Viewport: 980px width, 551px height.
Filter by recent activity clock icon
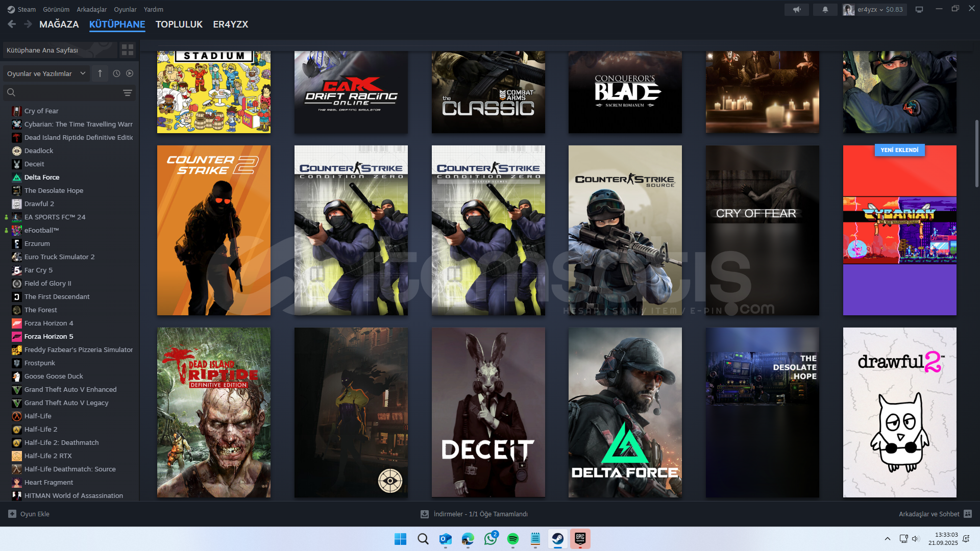click(116, 73)
